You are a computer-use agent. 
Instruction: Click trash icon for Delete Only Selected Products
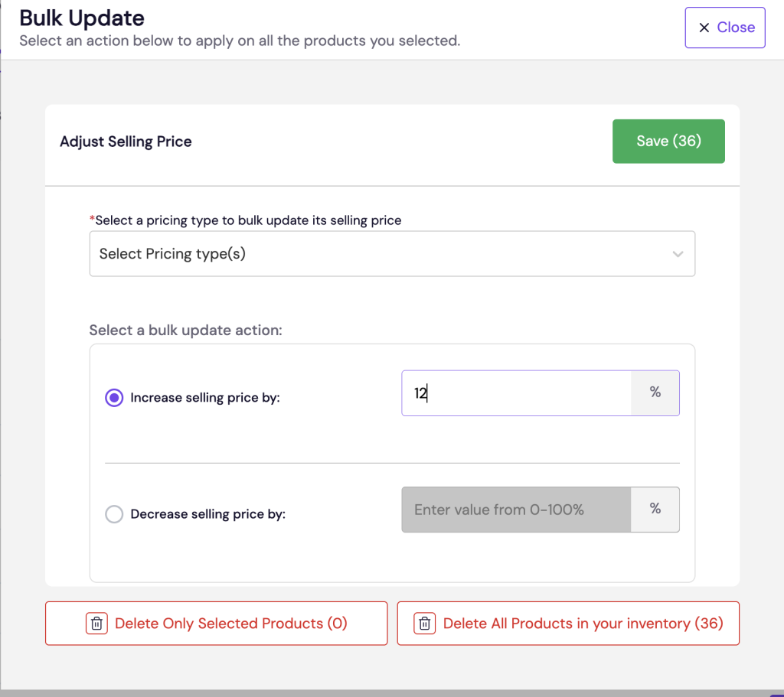click(x=96, y=624)
